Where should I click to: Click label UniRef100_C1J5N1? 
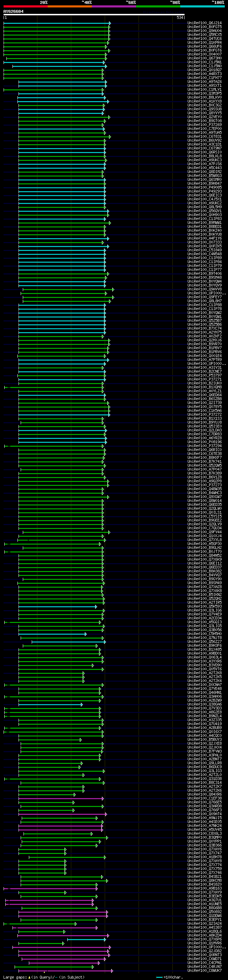pos(204,62)
